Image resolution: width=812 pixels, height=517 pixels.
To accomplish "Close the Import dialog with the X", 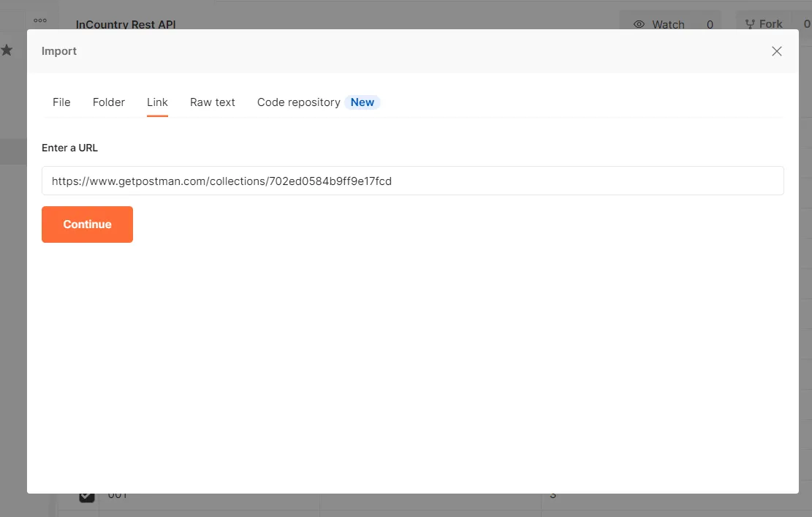I will [776, 50].
